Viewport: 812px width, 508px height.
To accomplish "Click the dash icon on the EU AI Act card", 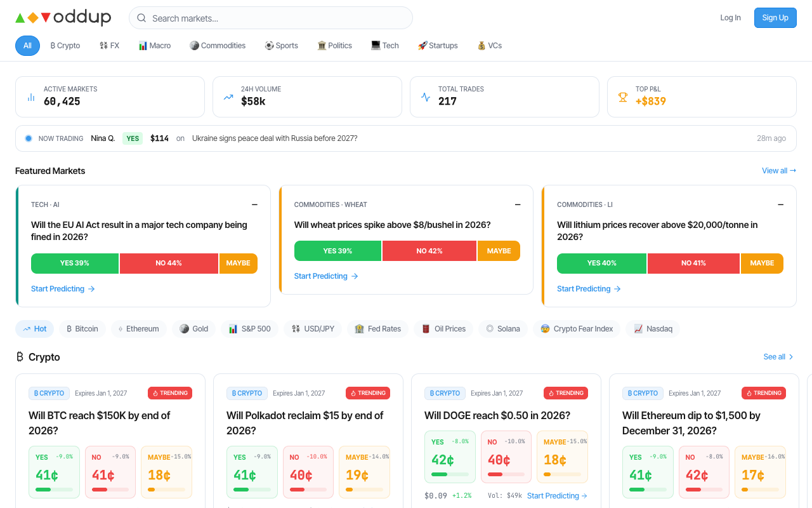I will coord(254,204).
